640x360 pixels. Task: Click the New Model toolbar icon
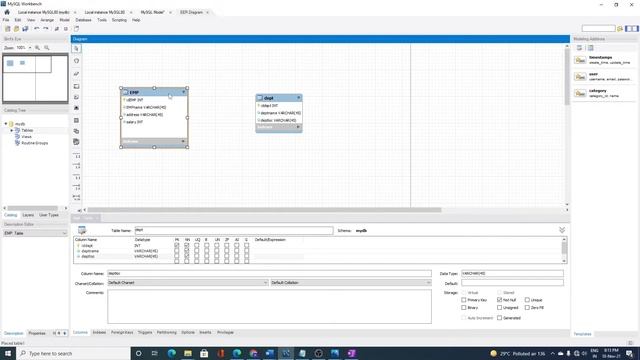[7, 29]
